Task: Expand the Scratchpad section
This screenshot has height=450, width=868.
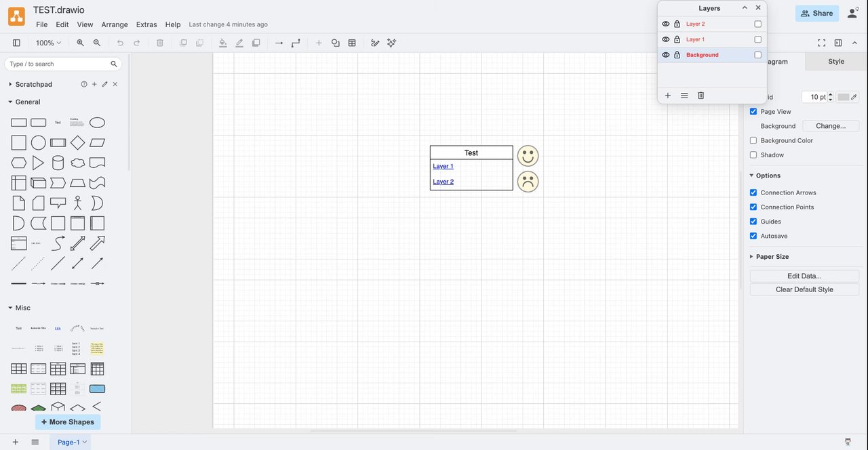Action: 10,84
